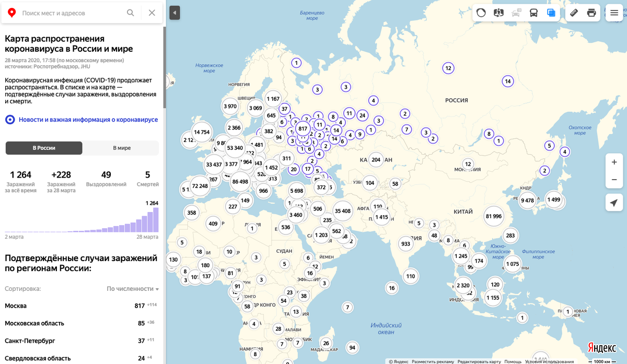This screenshot has height=364, width=627.
Task: Open the blue map layers icon
Action: coord(551,13)
